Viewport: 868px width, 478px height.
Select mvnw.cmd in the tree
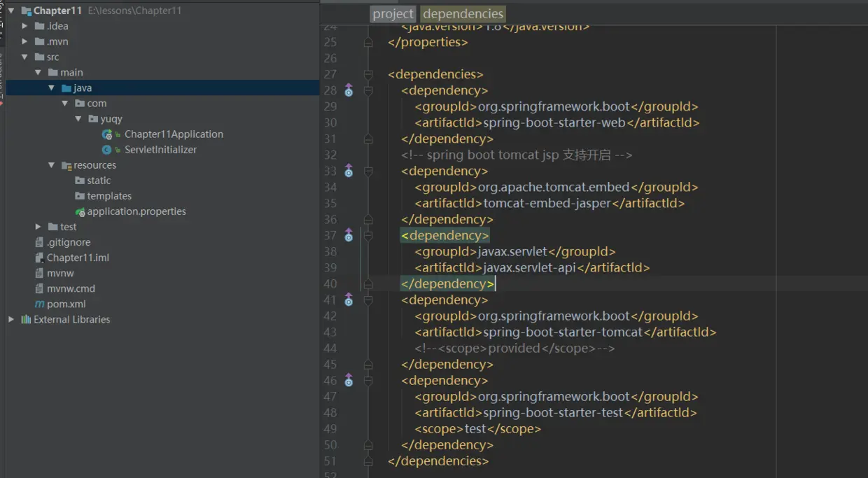pos(71,288)
